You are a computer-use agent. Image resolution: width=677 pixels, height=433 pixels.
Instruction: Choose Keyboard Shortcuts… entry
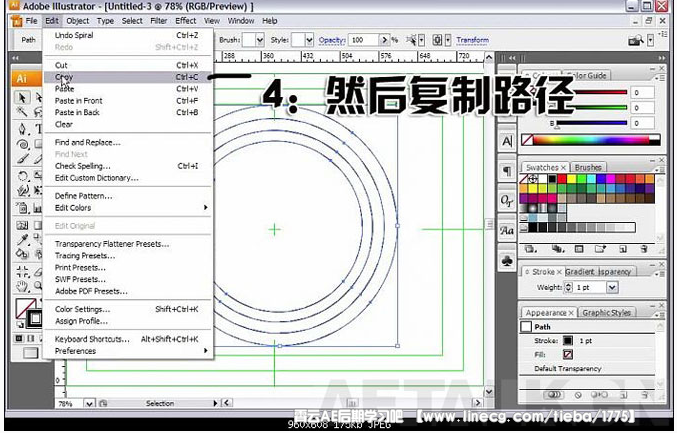(128, 339)
